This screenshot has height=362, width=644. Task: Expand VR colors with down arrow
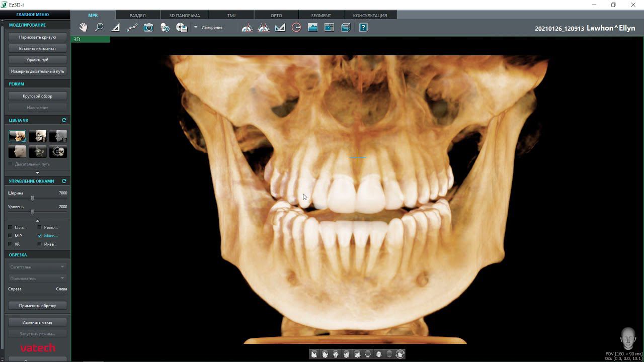pos(37,173)
